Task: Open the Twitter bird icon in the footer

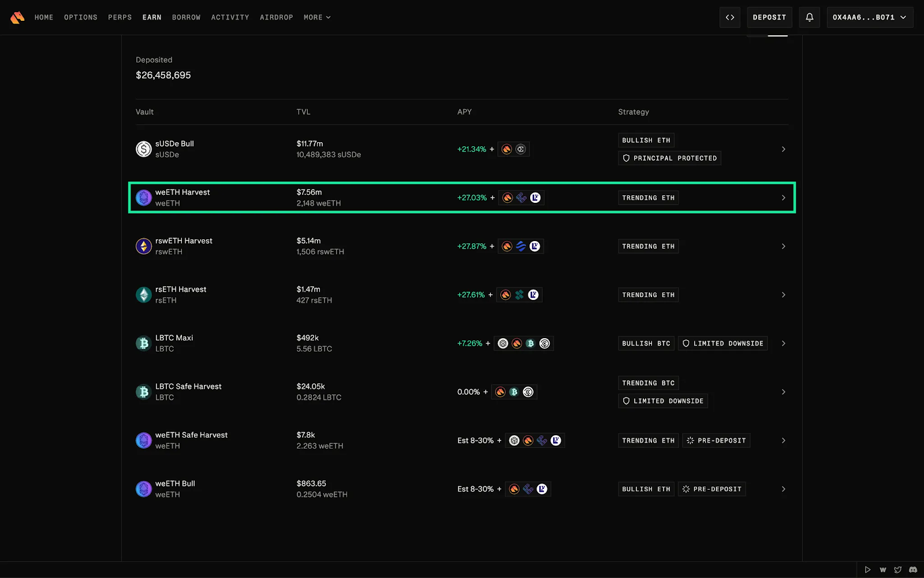Action: (898, 569)
